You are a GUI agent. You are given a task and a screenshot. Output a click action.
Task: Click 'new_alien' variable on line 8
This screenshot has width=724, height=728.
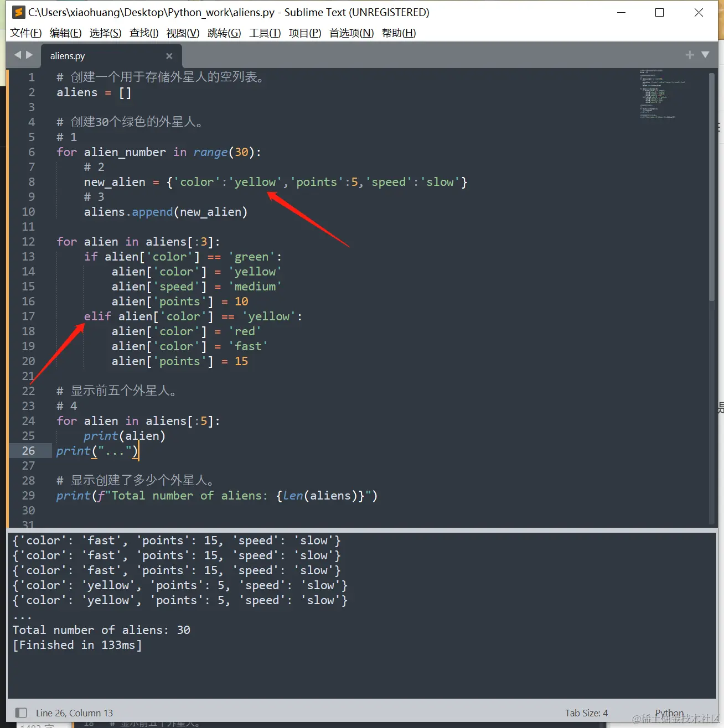[115, 182]
